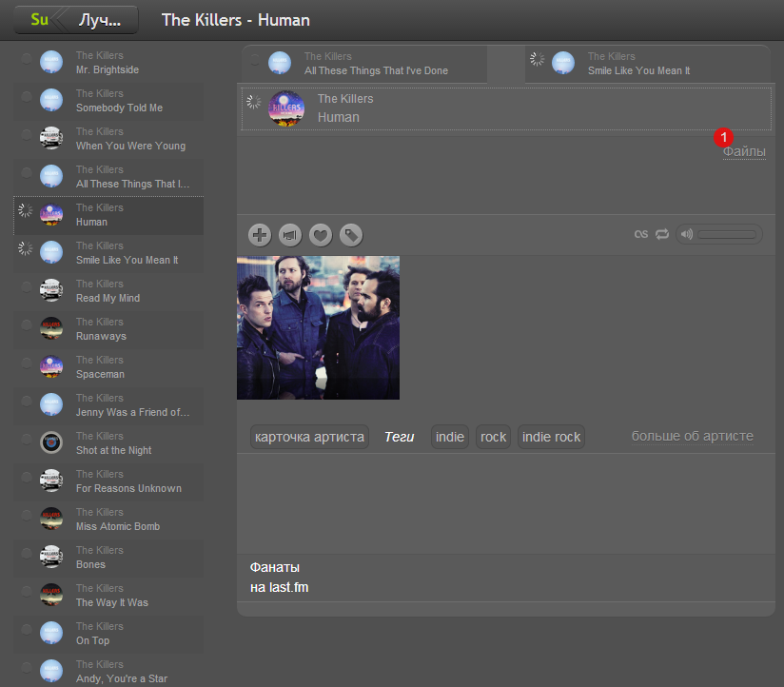Image resolution: width=784 pixels, height=687 pixels.
Task: Play Runaways track title
Action: pyautogui.click(x=101, y=336)
